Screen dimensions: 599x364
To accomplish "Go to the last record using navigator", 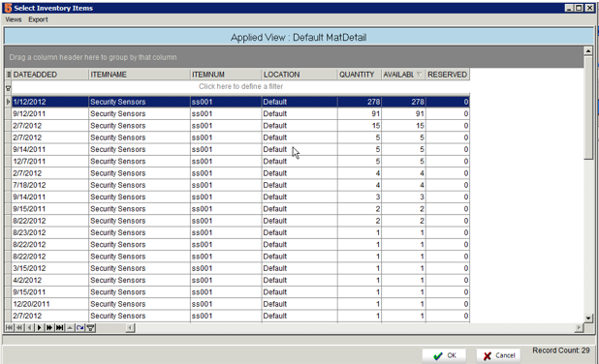I will 59,328.
